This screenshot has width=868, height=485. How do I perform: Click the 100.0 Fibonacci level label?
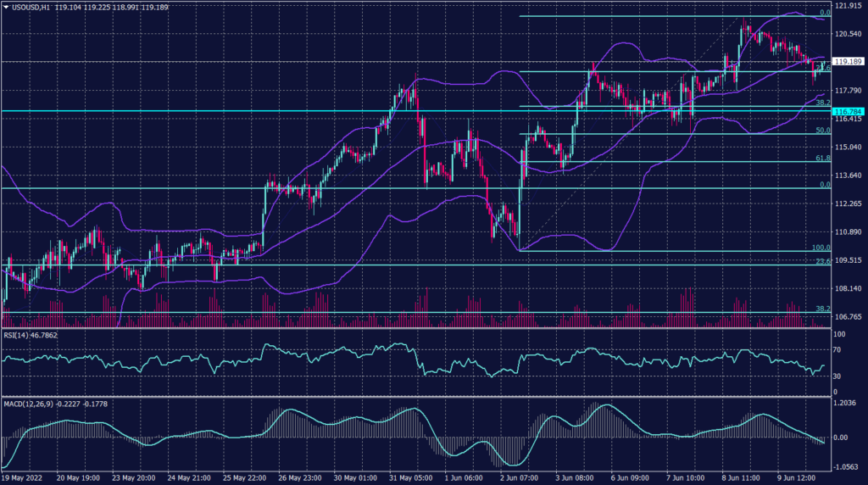[x=820, y=248]
